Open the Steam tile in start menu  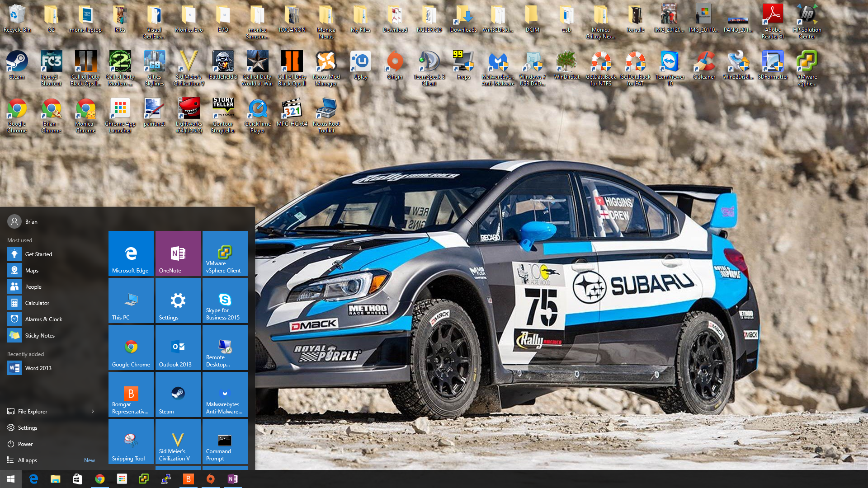pyautogui.click(x=178, y=394)
